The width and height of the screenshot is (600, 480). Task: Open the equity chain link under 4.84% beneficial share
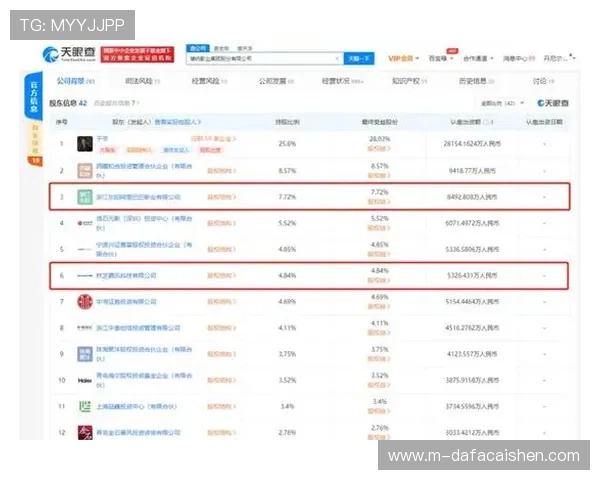click(x=379, y=280)
